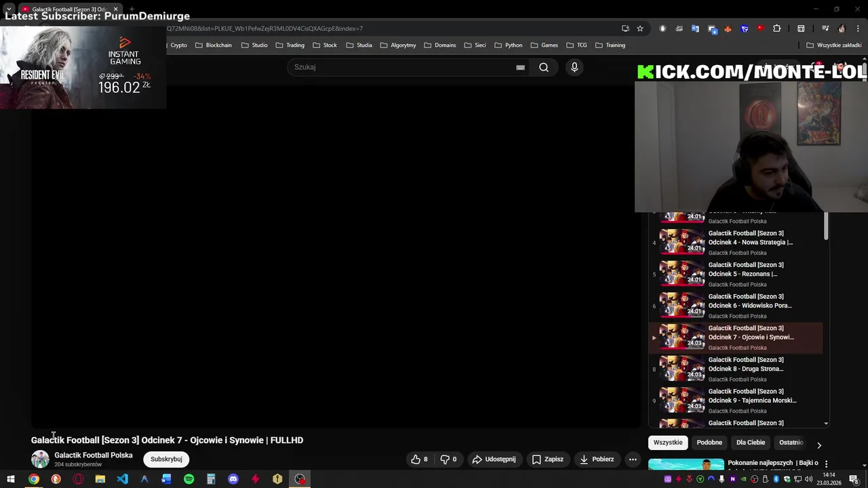Image resolution: width=868 pixels, height=488 pixels.
Task: Close the Galactik Football browser tab
Action: pyautogui.click(x=115, y=9)
